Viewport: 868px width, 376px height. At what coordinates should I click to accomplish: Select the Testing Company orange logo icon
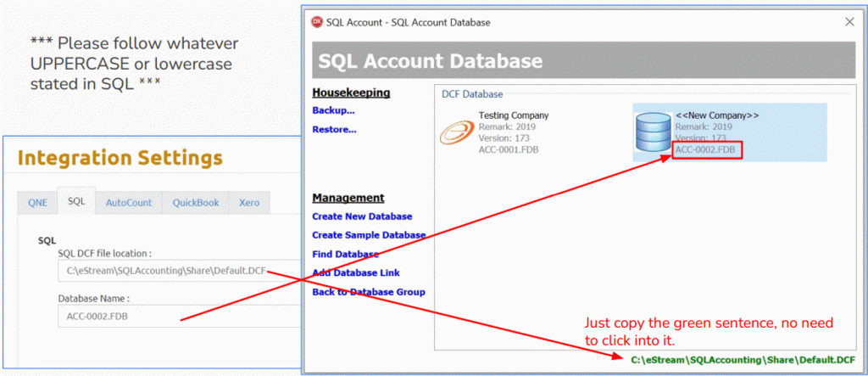coord(457,133)
